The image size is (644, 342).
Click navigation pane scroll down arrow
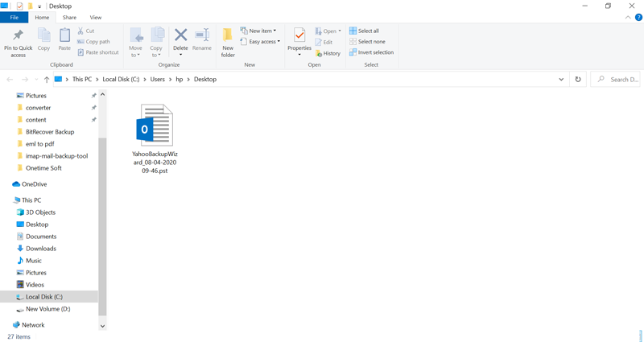[x=103, y=326]
